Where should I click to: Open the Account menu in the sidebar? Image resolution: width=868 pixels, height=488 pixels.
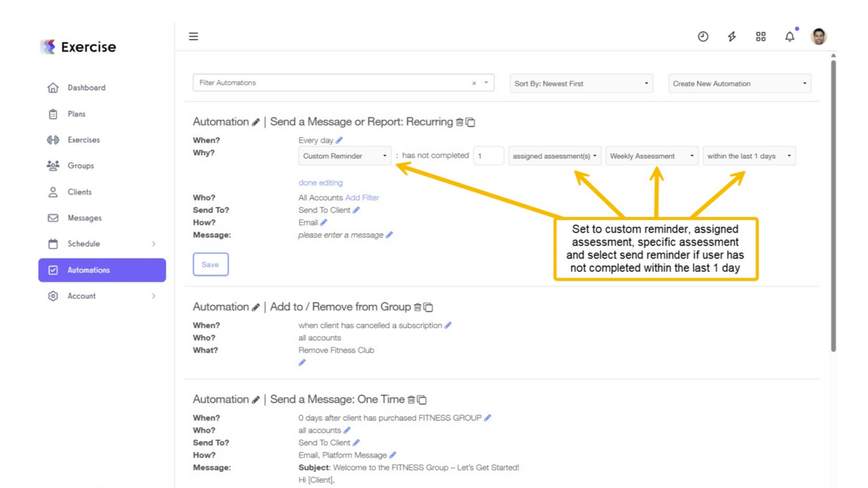pos(81,295)
